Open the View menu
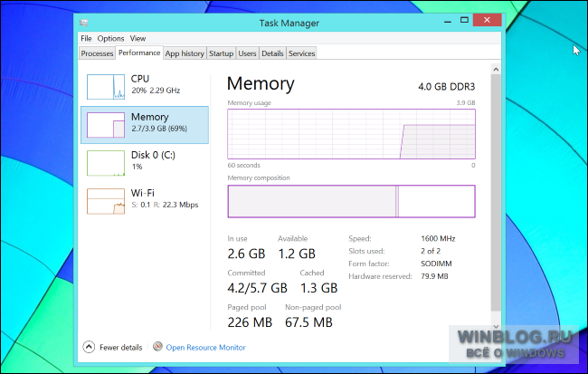The image size is (588, 374). click(x=138, y=38)
